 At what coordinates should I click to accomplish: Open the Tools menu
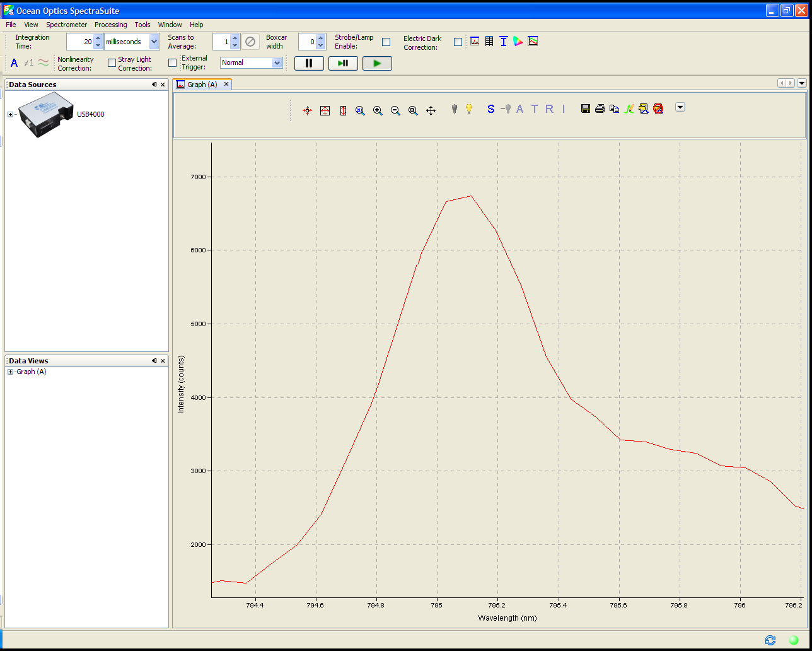[x=142, y=25]
